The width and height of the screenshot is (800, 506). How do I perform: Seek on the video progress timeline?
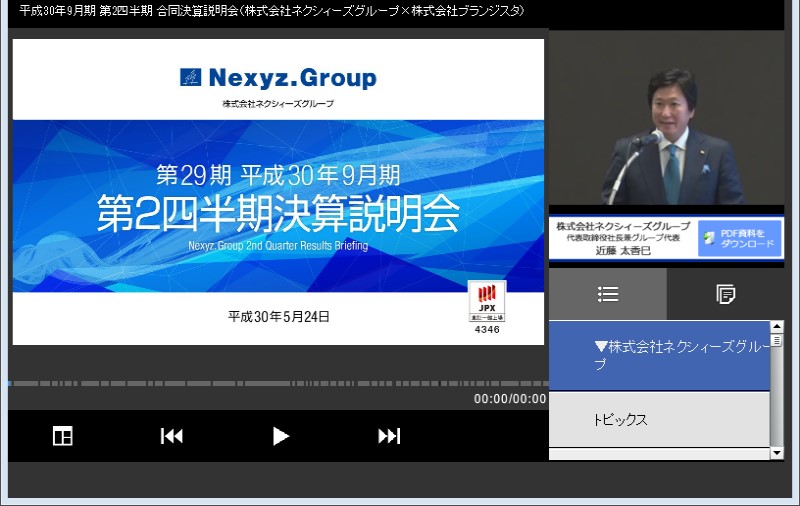point(279,383)
